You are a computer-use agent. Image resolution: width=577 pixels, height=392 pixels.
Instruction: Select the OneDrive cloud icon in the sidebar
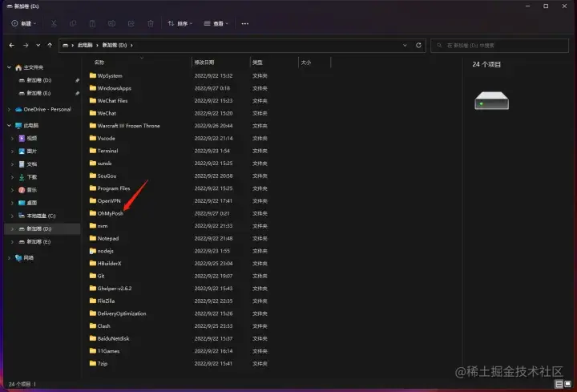[18, 109]
